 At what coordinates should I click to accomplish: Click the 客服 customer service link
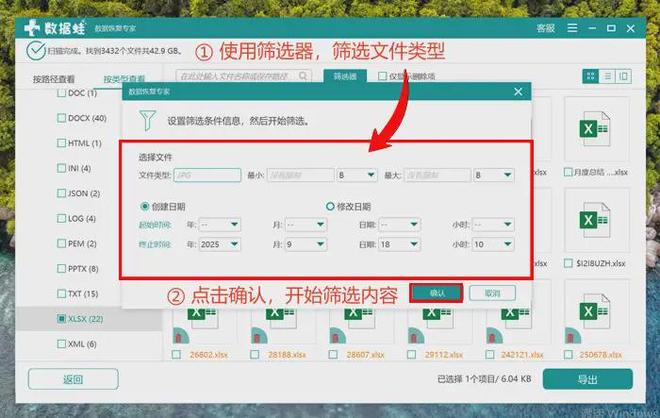click(x=546, y=28)
